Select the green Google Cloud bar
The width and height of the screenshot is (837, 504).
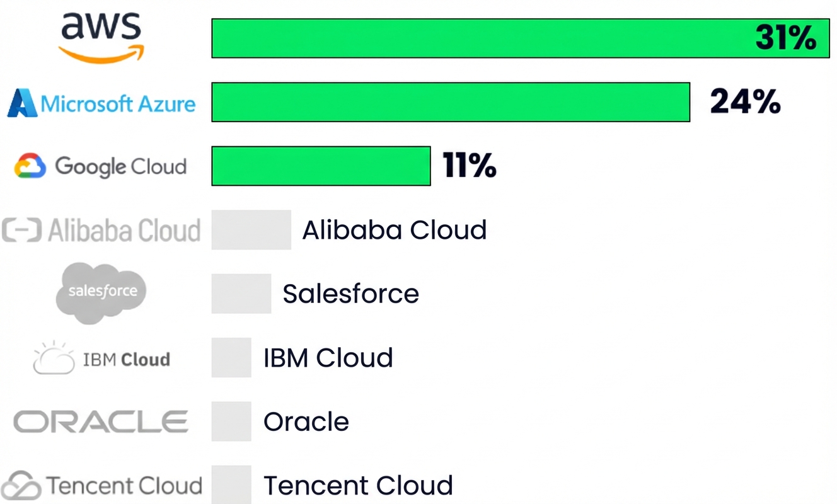pyautogui.click(x=320, y=166)
